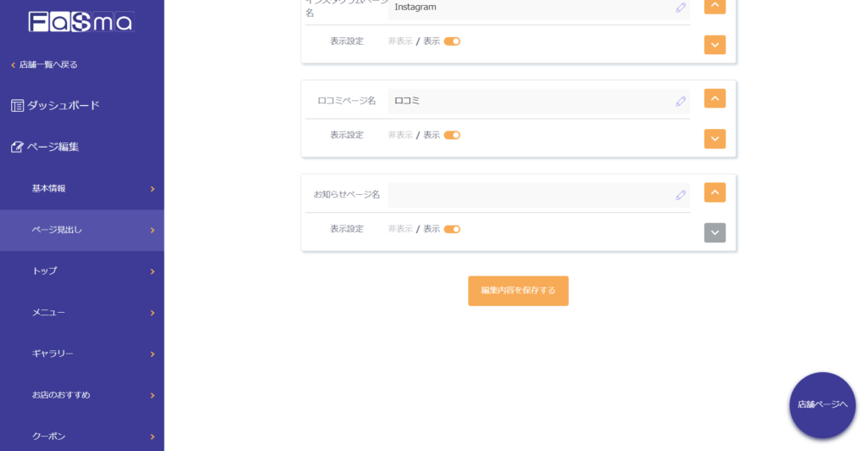Toggle display setting for お知らせ page
The height and width of the screenshot is (451, 868).
[x=452, y=229]
